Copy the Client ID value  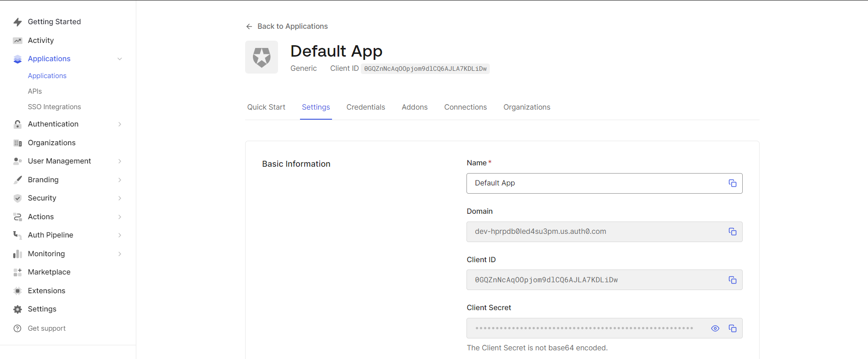click(x=732, y=280)
